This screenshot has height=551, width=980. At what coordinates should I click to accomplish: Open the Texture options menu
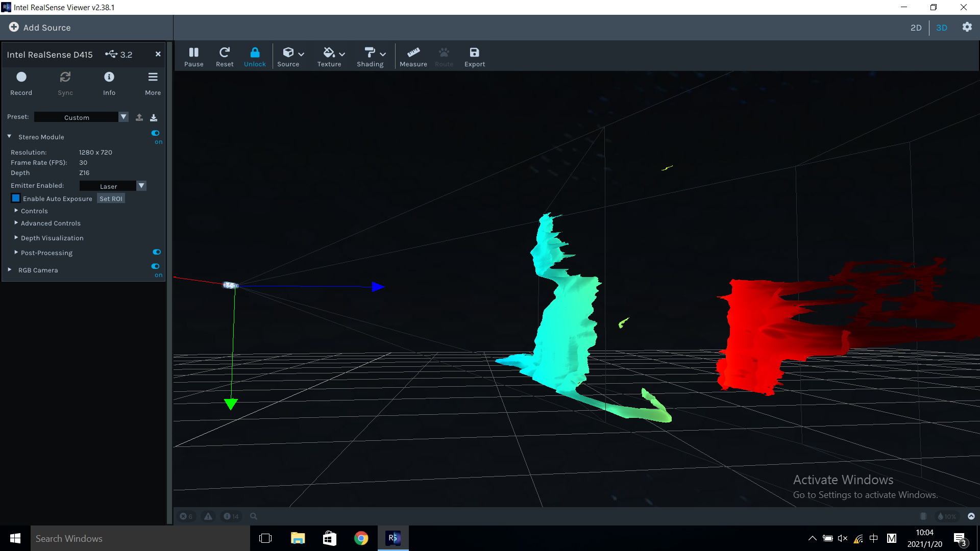(330, 56)
